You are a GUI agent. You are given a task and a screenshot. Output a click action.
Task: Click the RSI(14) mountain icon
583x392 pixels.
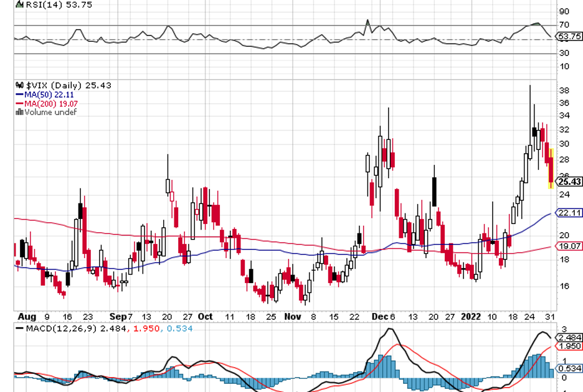(19, 4)
